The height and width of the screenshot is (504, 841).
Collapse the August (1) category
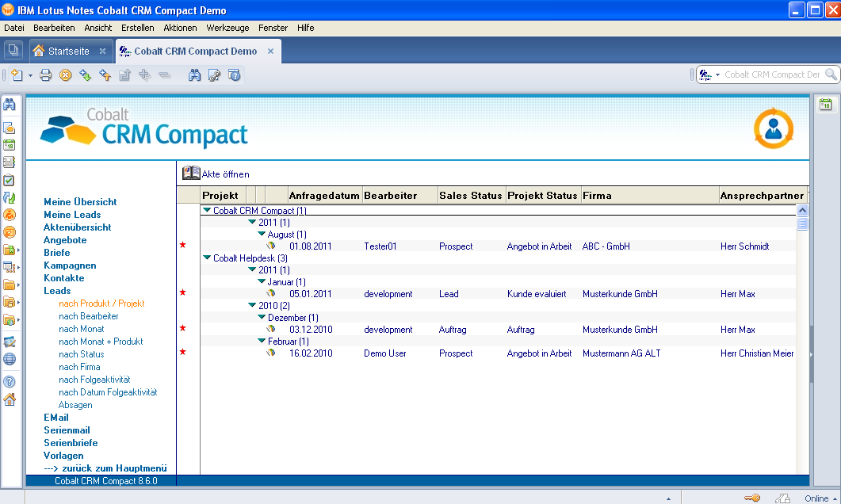(262, 234)
